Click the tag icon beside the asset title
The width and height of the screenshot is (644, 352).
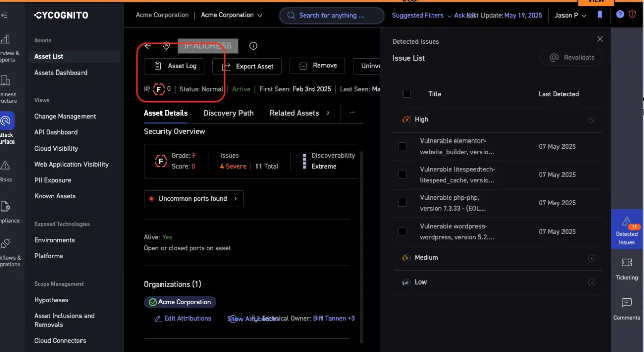pyautogui.click(x=166, y=46)
